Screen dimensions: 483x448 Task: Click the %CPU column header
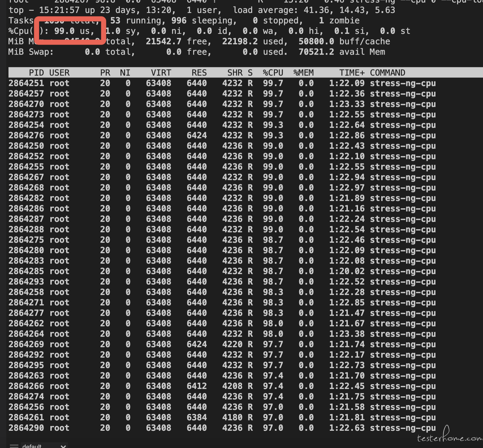coord(273,73)
